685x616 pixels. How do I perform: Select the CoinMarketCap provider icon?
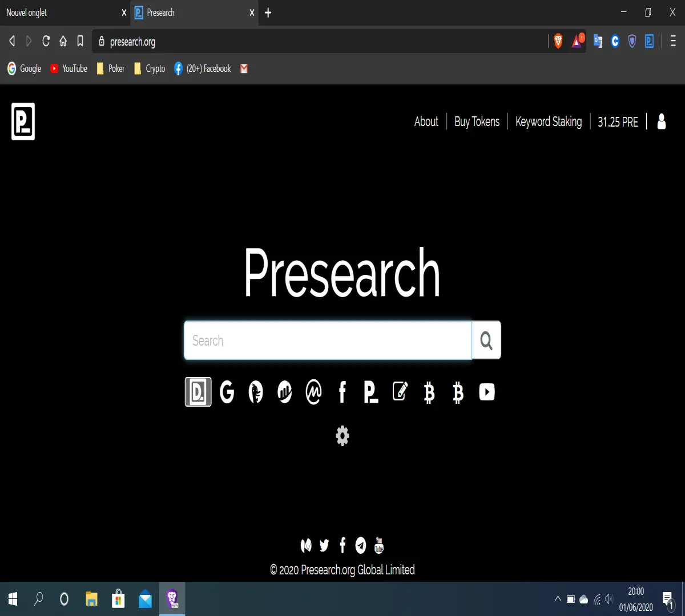[x=313, y=392]
